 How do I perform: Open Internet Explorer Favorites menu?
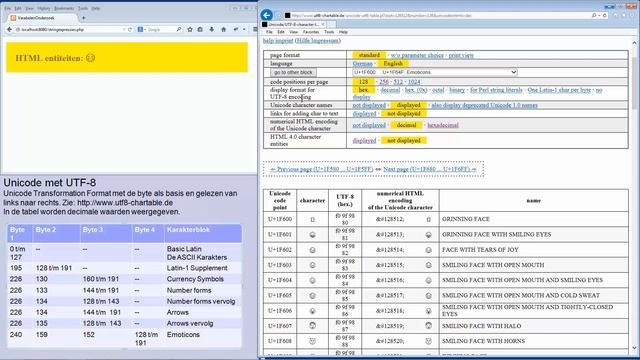coord(311,32)
